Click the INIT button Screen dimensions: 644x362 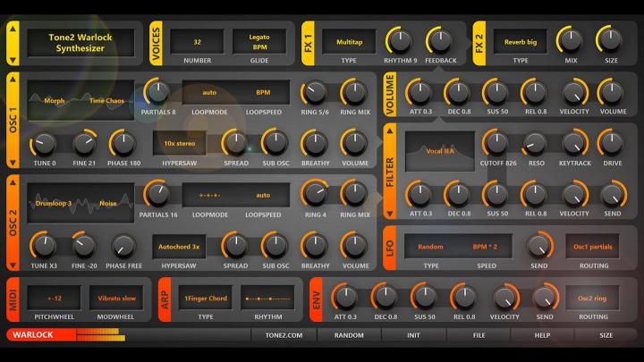pos(413,335)
